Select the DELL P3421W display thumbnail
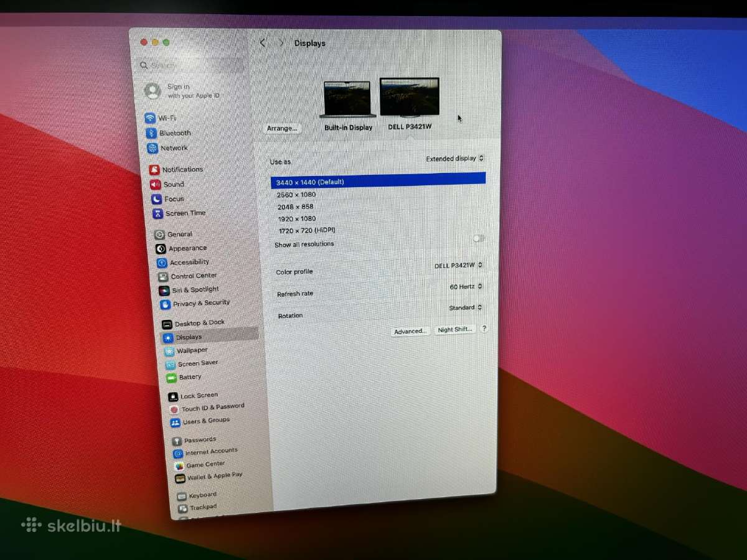 (409, 97)
